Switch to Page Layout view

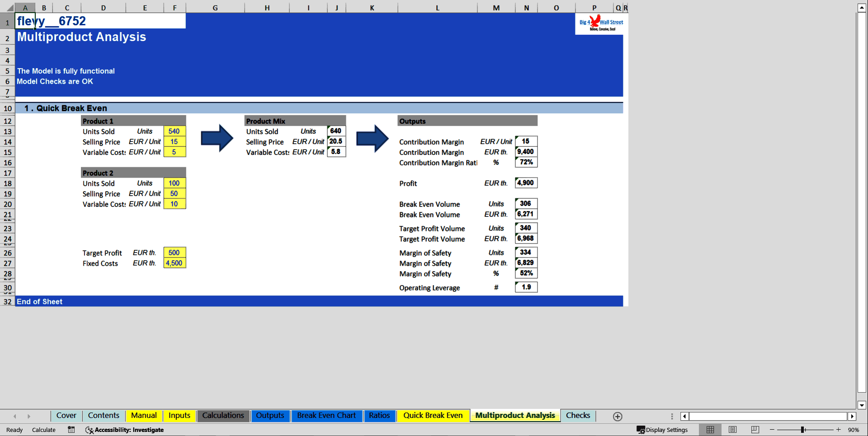click(x=732, y=430)
